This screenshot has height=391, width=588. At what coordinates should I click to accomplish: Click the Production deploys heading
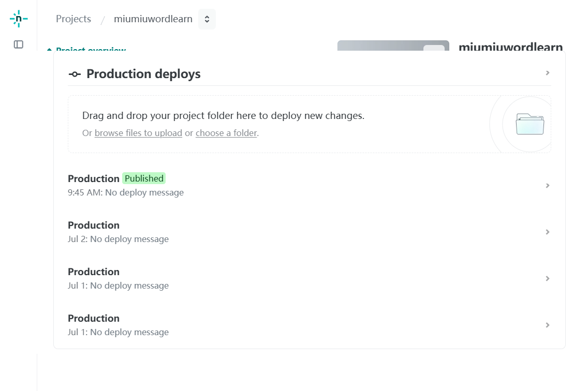pyautogui.click(x=143, y=74)
